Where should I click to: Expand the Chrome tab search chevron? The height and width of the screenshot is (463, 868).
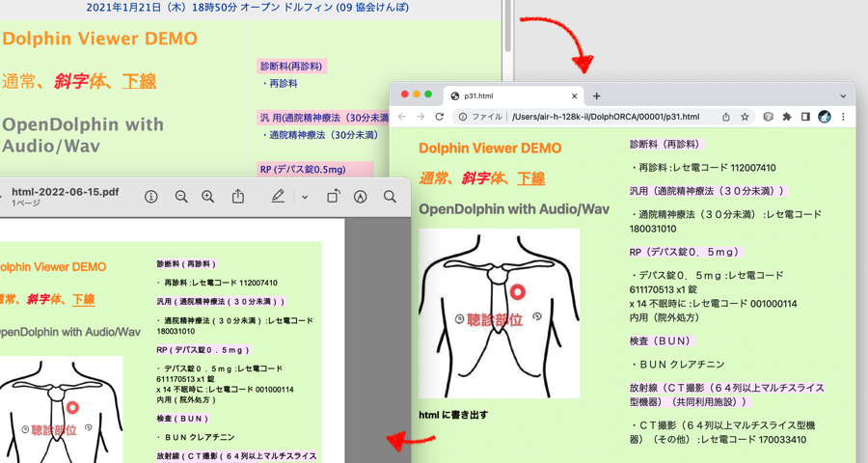coord(843,95)
